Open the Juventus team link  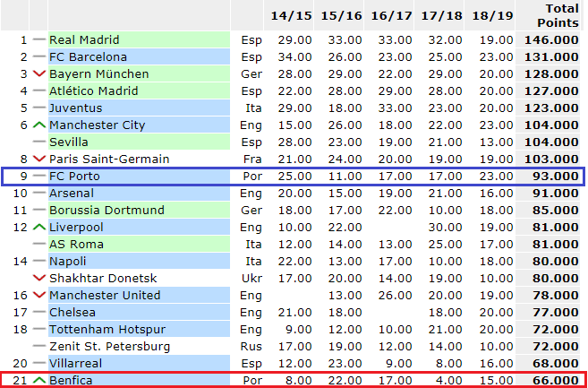76,108
